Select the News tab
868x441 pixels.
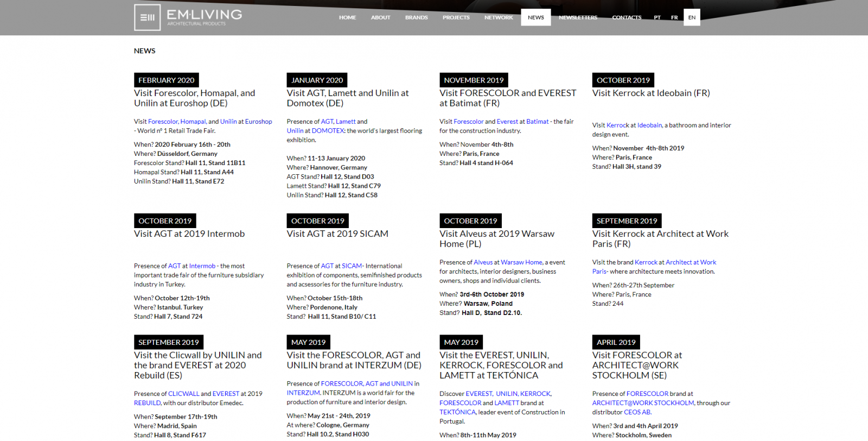pos(535,17)
